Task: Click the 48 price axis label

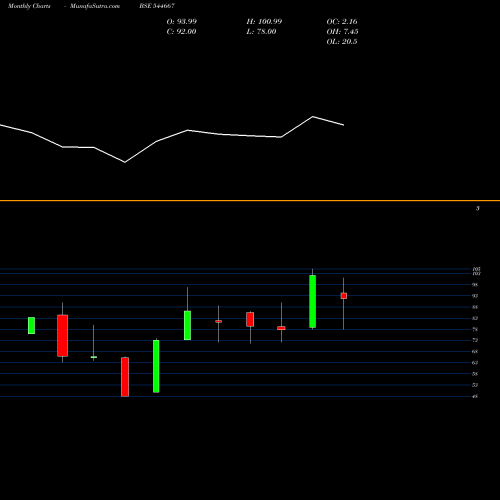Action: coord(475,396)
